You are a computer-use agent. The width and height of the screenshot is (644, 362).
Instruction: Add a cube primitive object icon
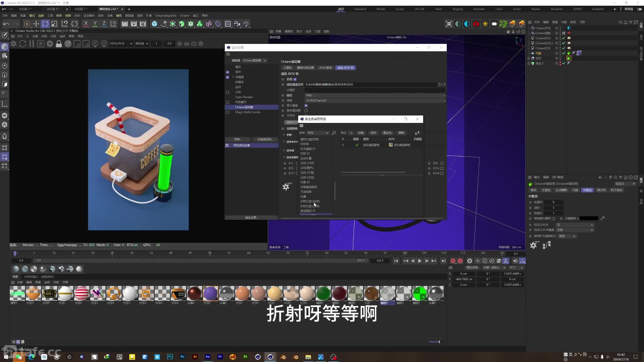click(x=154, y=24)
